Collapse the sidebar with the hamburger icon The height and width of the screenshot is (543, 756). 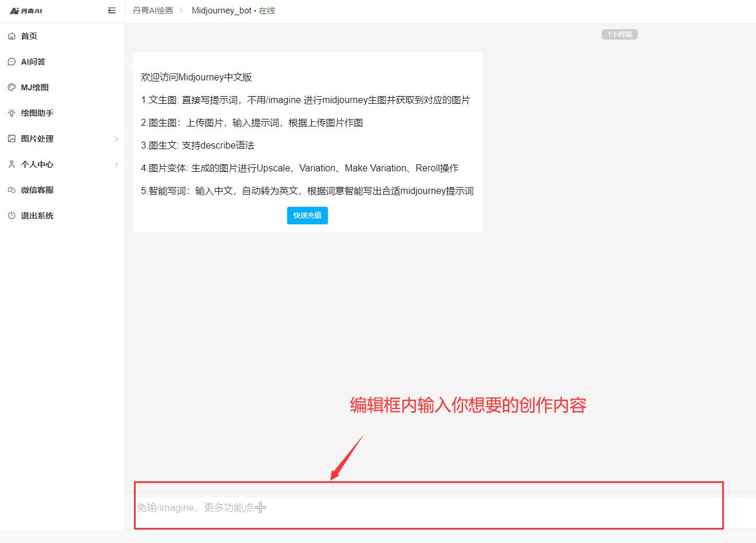click(112, 10)
